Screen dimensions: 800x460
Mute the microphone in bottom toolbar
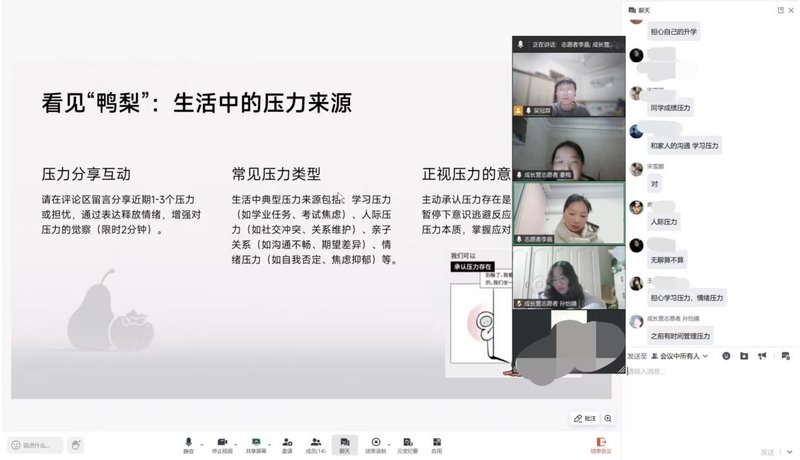pos(188,441)
